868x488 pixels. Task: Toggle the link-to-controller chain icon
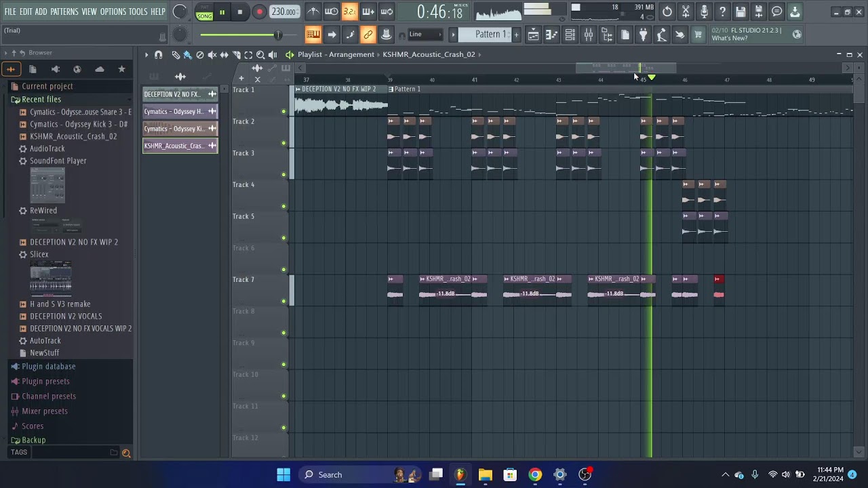[368, 35]
